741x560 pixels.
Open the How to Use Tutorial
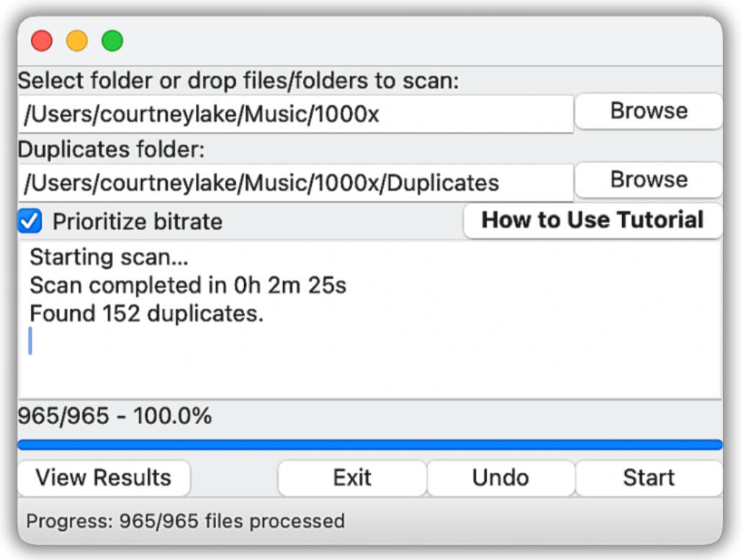tap(592, 220)
